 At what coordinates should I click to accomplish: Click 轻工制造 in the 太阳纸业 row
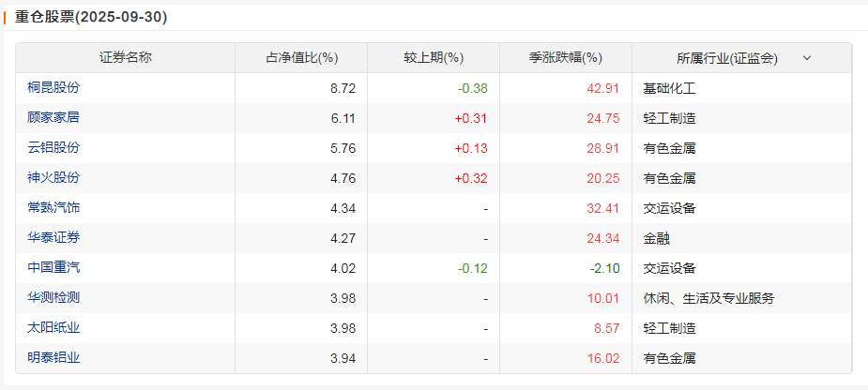click(669, 328)
